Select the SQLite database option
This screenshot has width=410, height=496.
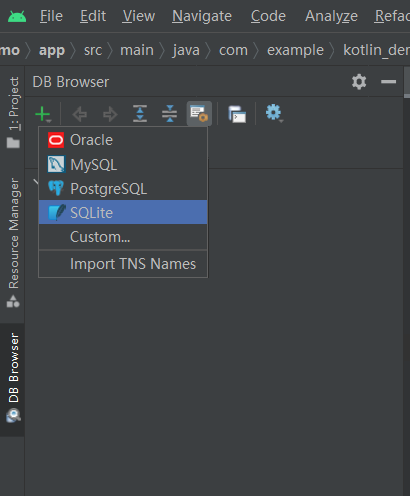point(123,212)
